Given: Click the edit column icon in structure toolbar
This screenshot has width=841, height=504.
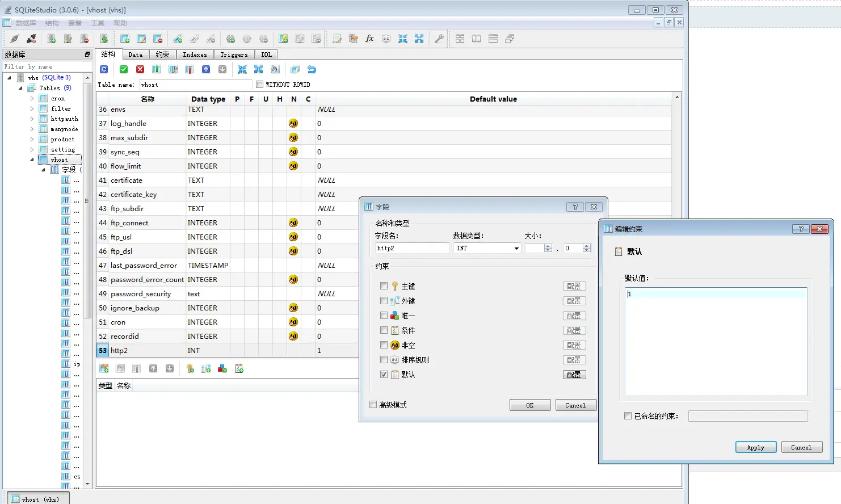Looking at the screenshot, I should pyautogui.click(x=173, y=69).
